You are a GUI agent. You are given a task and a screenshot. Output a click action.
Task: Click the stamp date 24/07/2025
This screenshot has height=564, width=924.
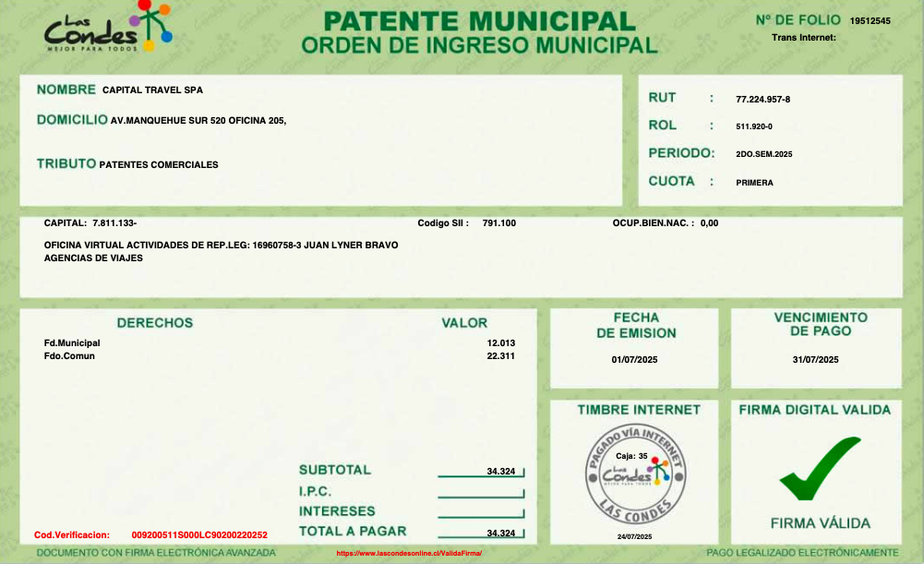[x=635, y=537]
